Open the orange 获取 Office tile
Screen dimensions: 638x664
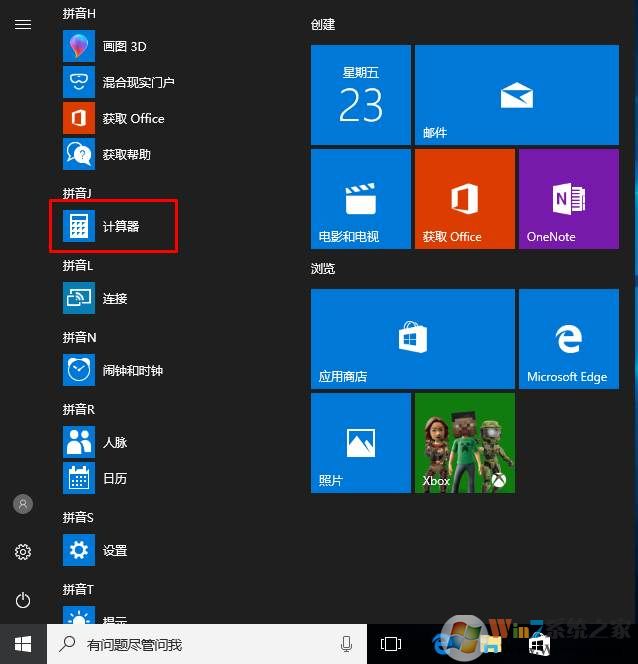[x=465, y=199]
